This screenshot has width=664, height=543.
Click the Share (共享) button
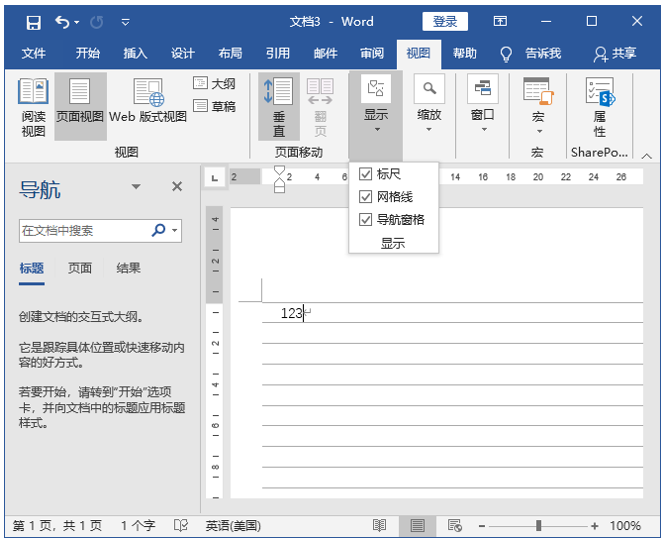click(614, 54)
